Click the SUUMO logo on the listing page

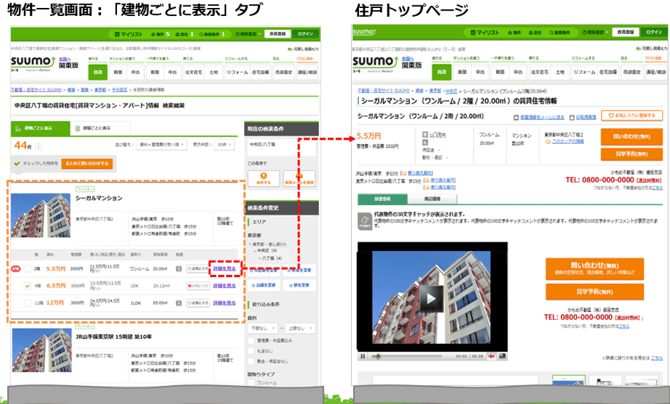click(33, 62)
